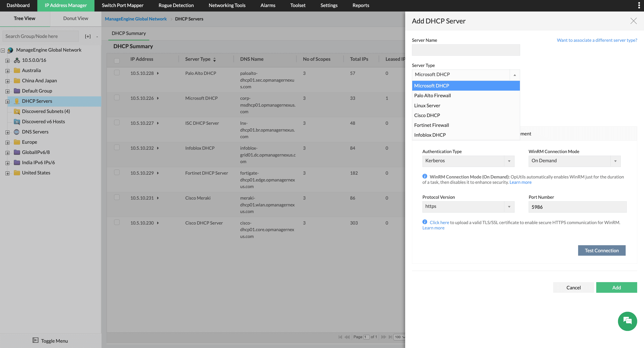Open the rows-per-page 100 dropdown
The height and width of the screenshot is (348, 644).
pos(399,337)
